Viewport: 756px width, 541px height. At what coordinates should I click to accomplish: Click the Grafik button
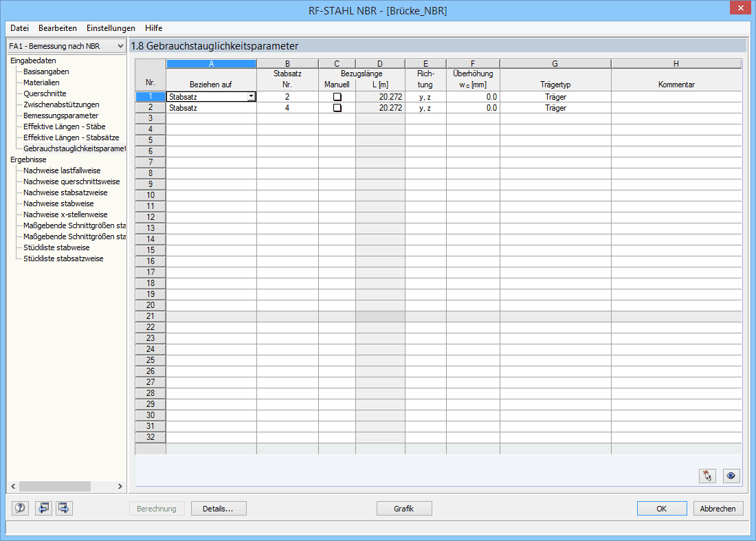pos(404,509)
